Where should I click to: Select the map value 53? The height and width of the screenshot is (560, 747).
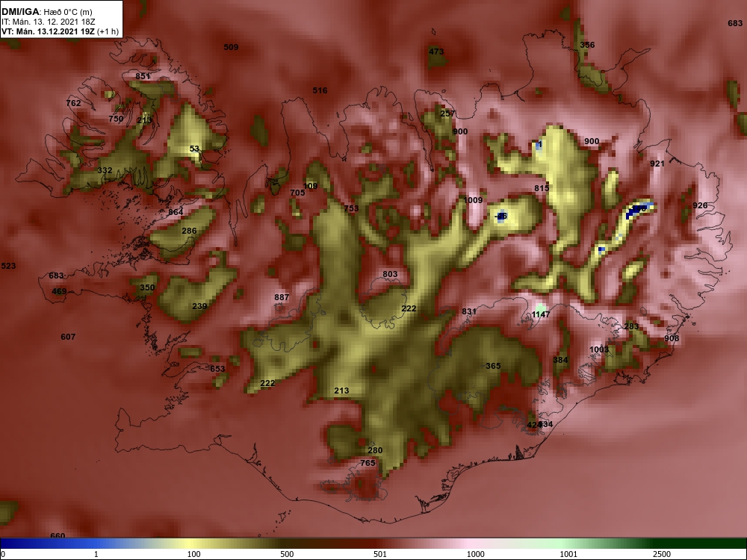coord(194,149)
